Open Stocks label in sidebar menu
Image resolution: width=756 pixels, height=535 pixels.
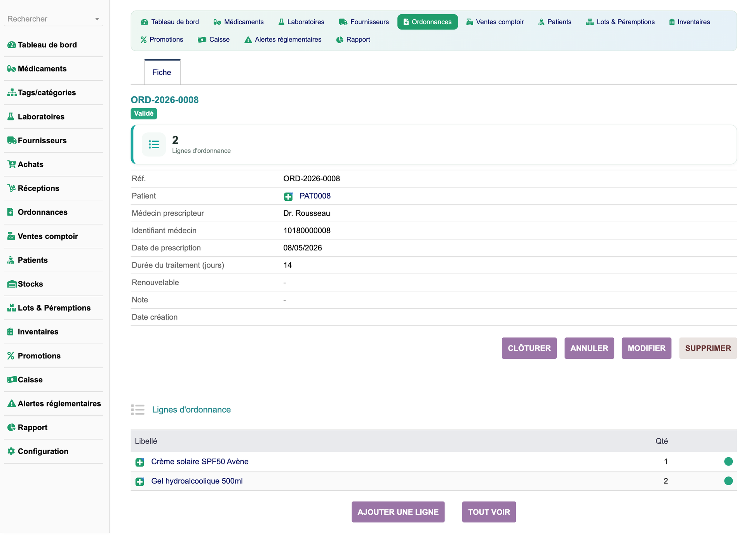coord(30,284)
